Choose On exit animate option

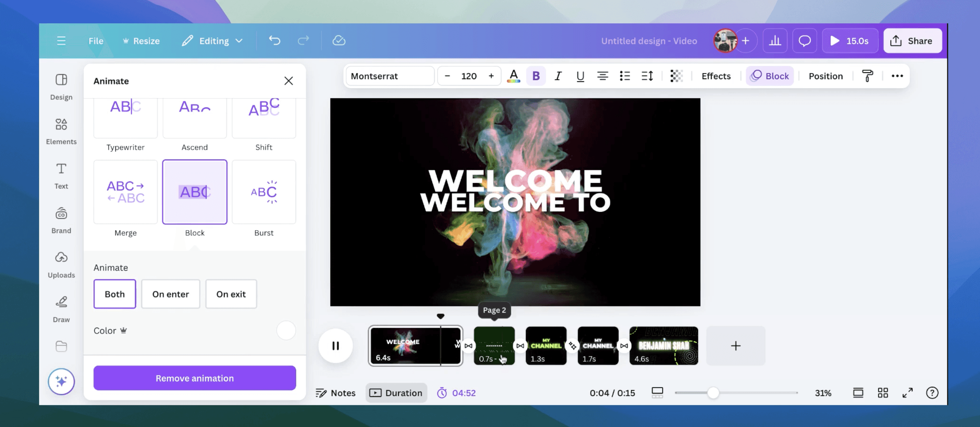231,294
